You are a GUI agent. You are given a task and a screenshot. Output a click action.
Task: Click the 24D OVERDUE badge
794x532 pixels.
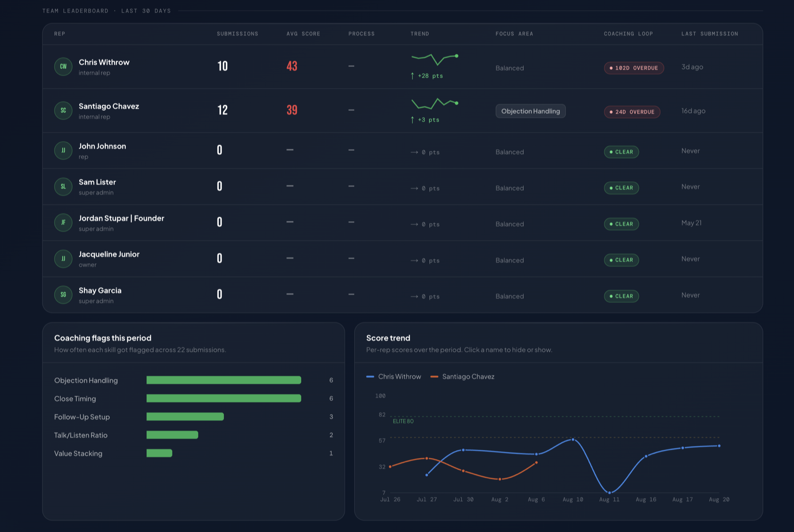632,112
